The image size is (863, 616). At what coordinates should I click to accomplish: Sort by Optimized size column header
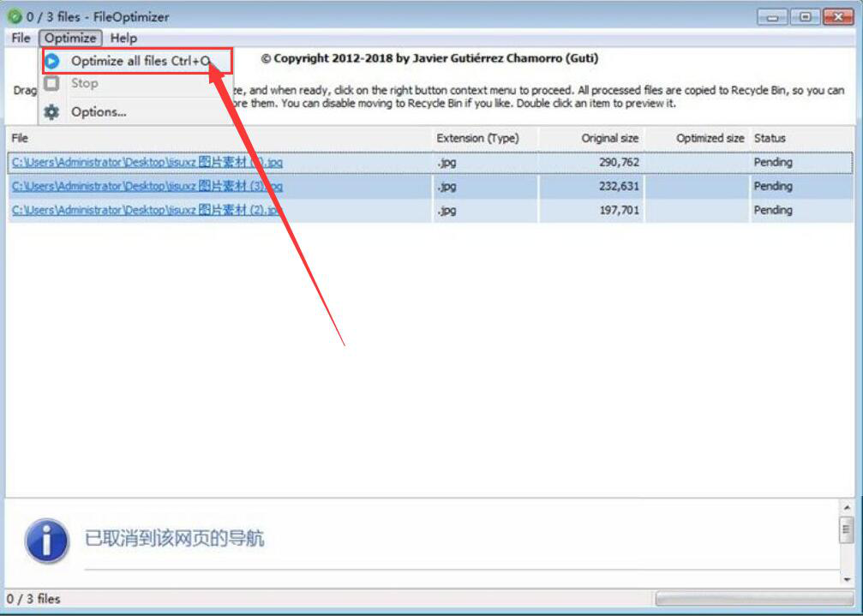(698, 138)
